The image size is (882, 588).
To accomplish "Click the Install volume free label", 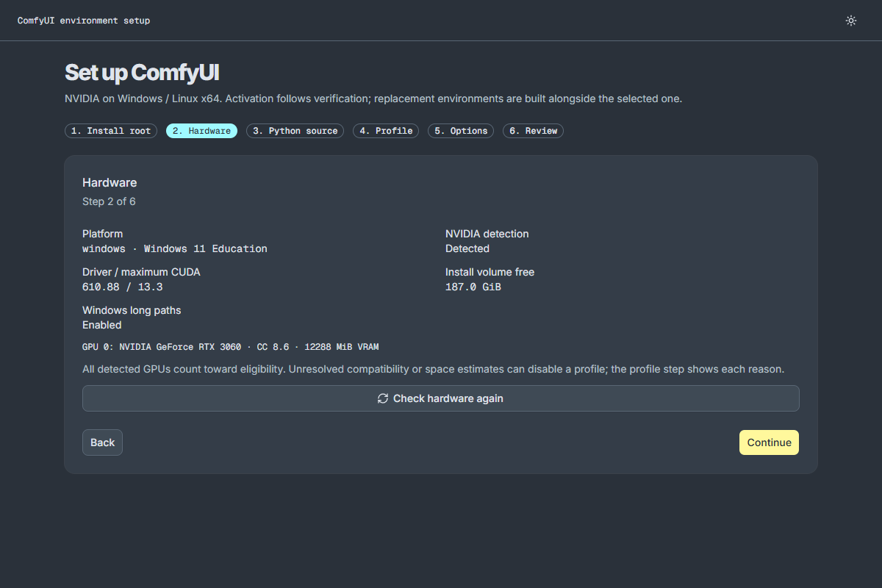I will [490, 272].
